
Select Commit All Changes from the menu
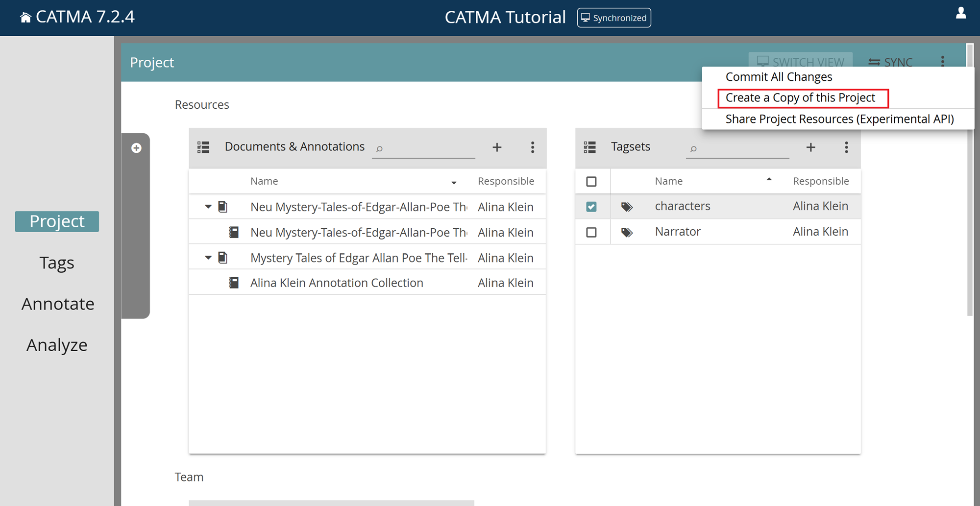779,76
